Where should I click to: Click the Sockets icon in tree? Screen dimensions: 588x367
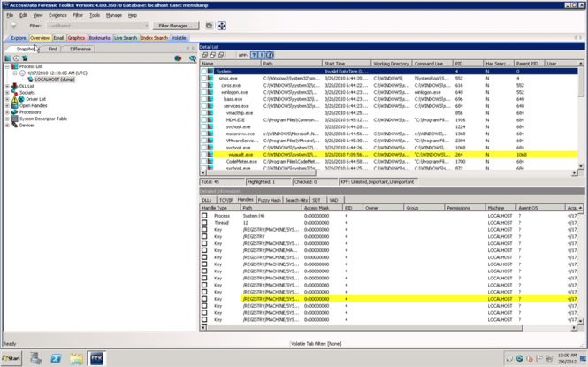[15, 92]
